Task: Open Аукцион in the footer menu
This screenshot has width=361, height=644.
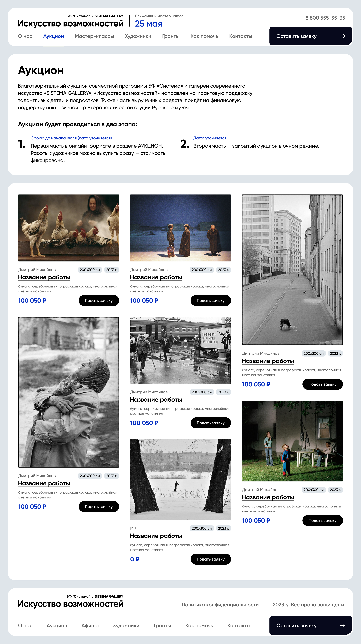Action: [57, 625]
